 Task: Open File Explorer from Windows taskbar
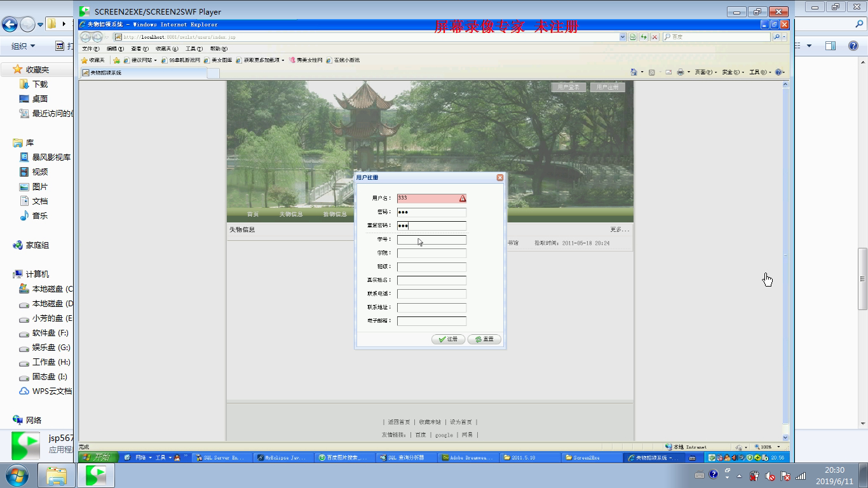[x=57, y=475]
